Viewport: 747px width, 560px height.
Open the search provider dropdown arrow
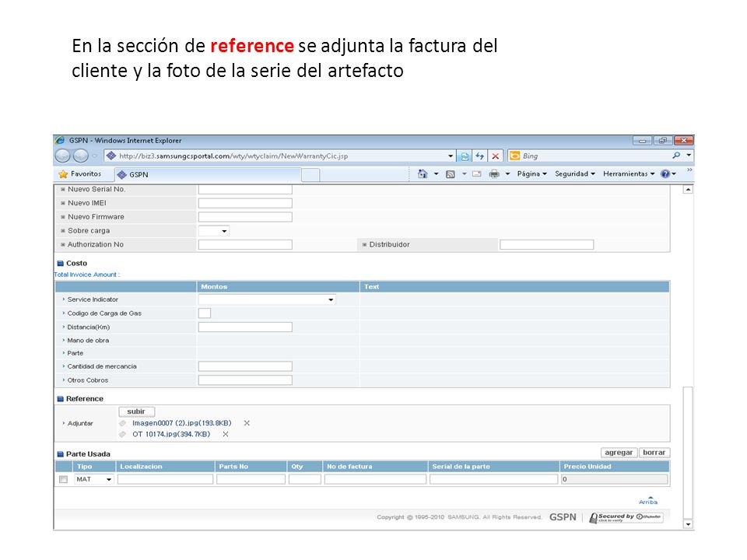coord(689,156)
